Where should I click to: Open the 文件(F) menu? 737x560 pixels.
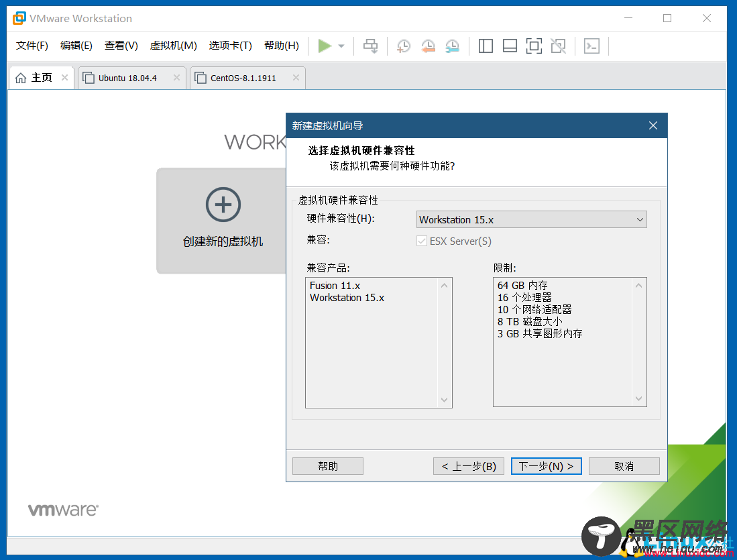click(32, 46)
